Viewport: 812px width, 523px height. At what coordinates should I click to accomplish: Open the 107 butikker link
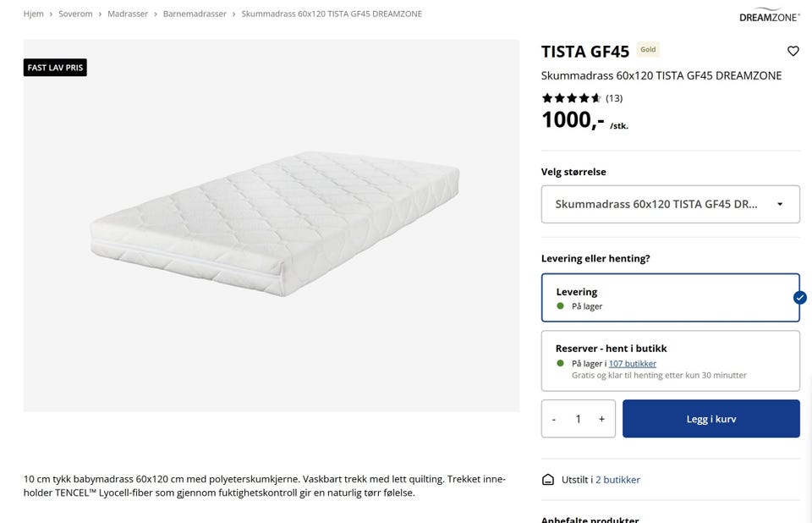pos(632,364)
